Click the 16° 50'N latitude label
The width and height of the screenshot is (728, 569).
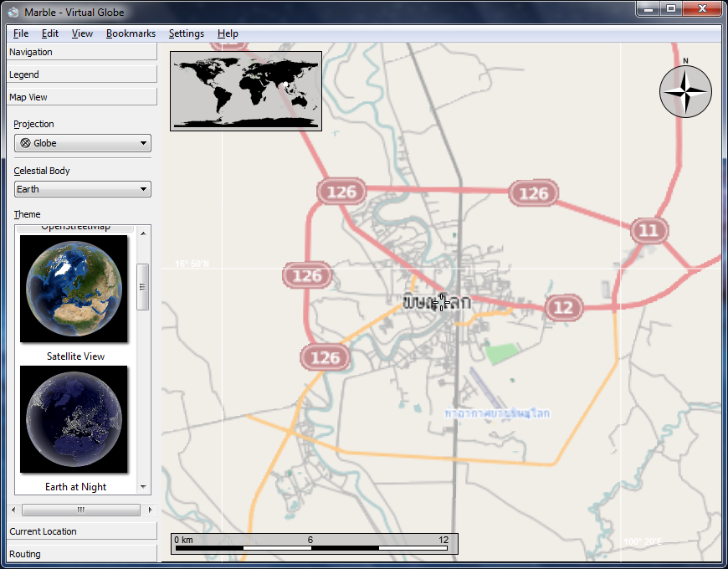(x=192, y=264)
